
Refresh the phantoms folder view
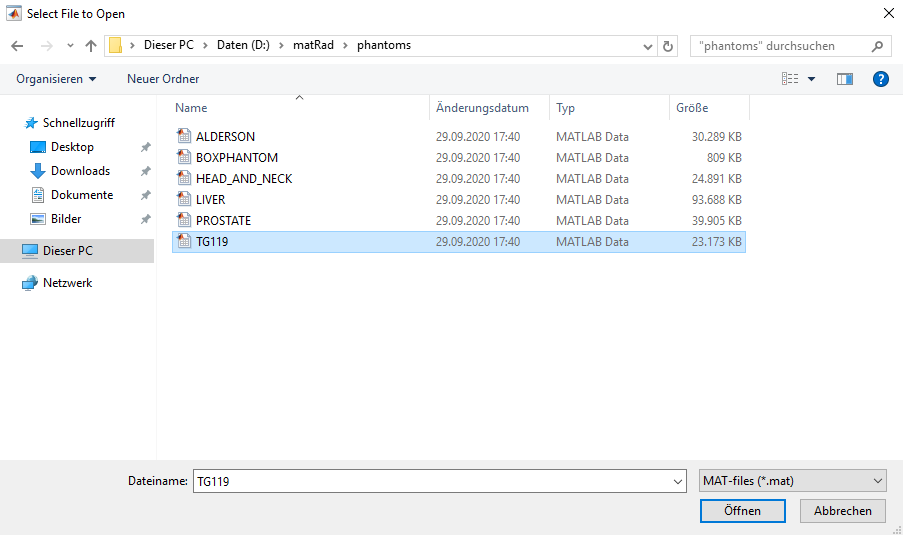(668, 46)
